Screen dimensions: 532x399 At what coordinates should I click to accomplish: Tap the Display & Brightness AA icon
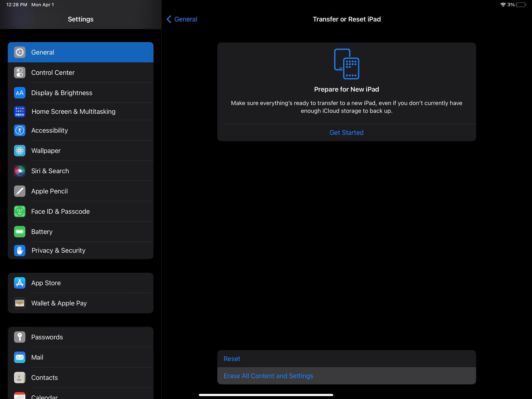click(x=19, y=93)
